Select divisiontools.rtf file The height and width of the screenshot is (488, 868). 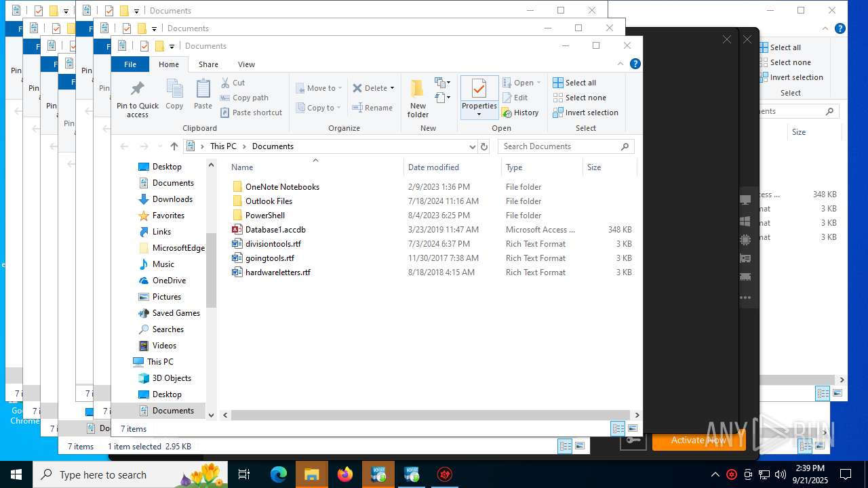point(273,244)
